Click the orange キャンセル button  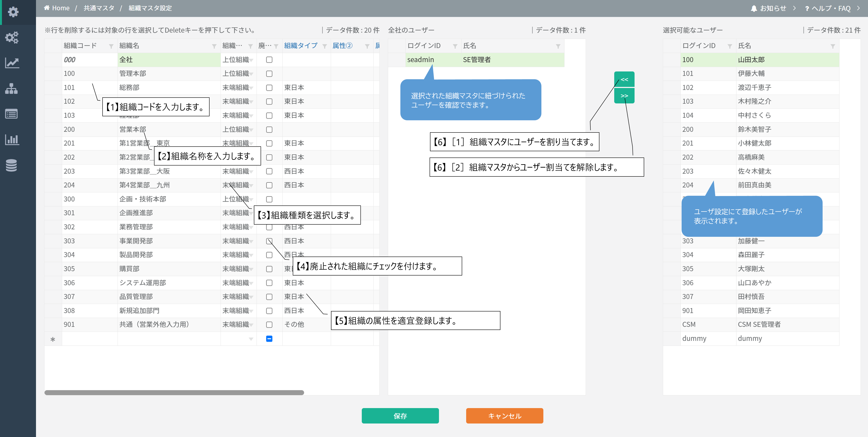[x=504, y=416]
